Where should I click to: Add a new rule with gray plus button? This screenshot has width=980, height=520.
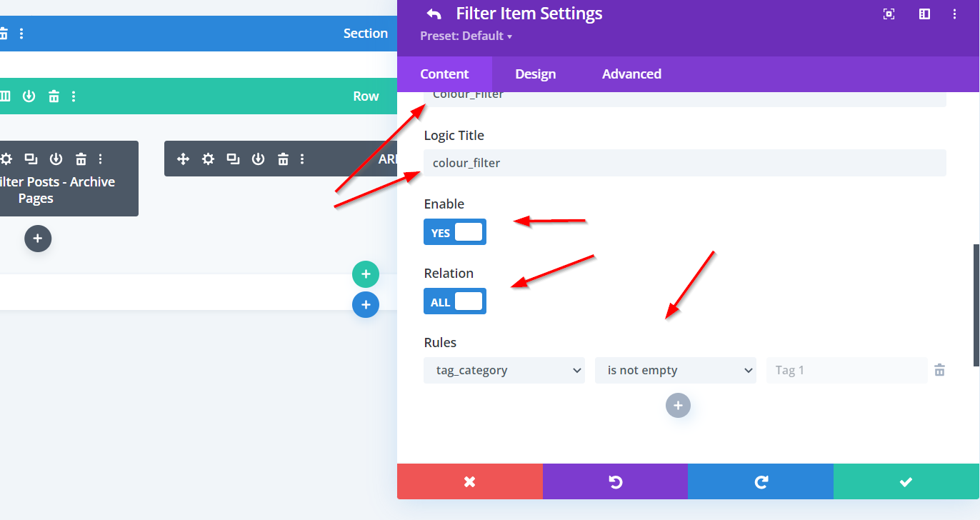pyautogui.click(x=678, y=406)
